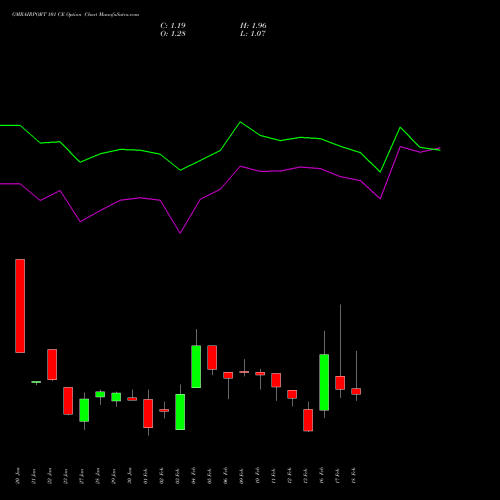Click the 16 Feb date label

pyautogui.click(x=322, y=476)
